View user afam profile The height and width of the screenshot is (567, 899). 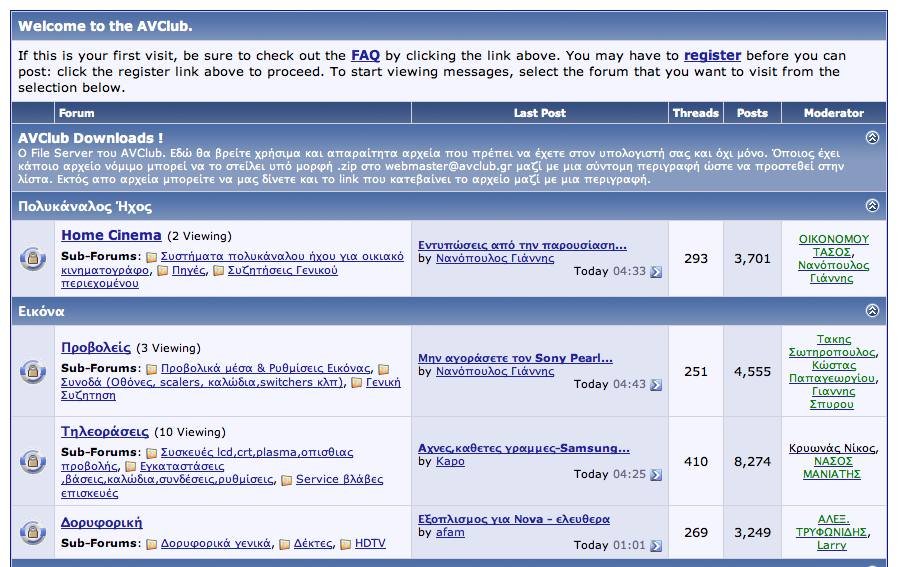point(450,533)
